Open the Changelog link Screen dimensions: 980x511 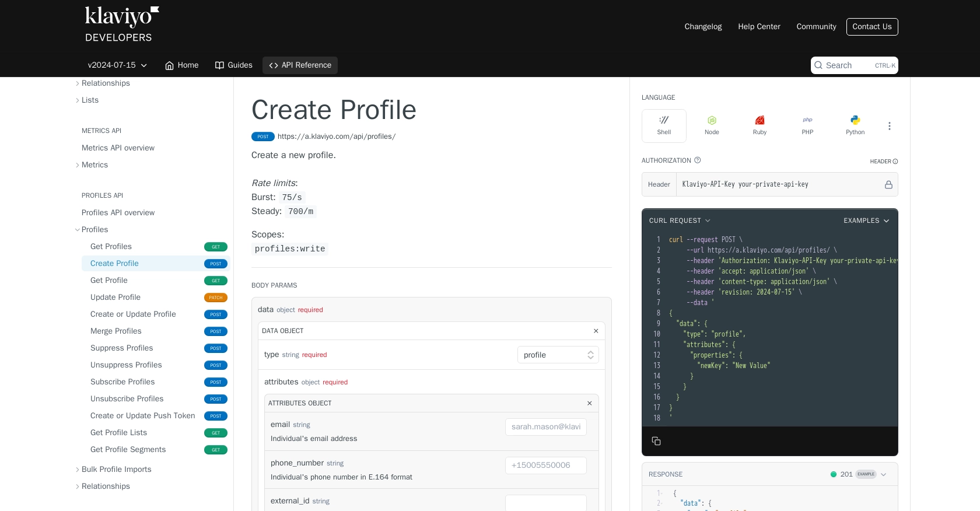[x=703, y=27]
